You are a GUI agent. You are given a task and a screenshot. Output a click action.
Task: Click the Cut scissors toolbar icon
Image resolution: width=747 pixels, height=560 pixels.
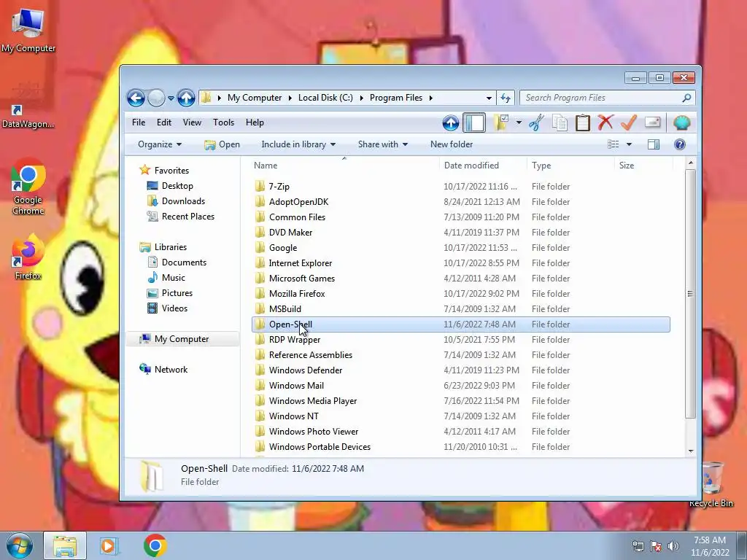pos(536,122)
